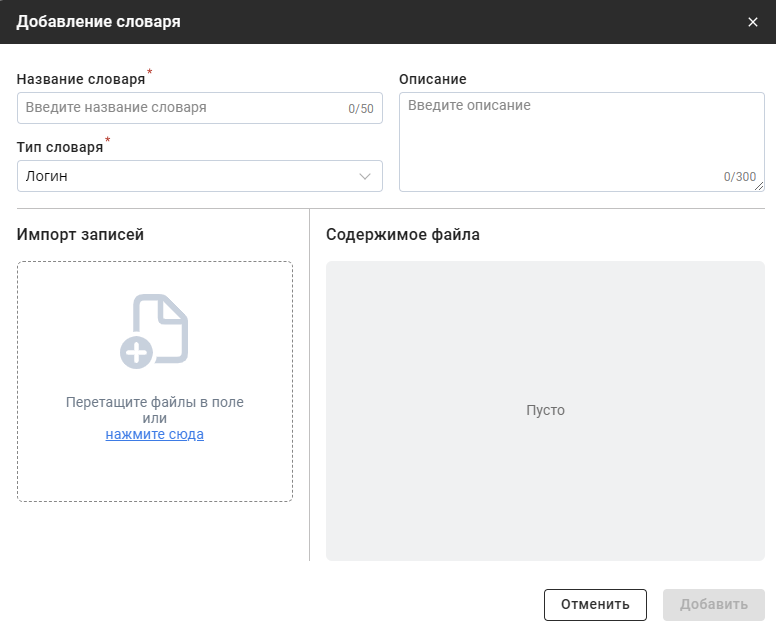Viewport: 776px width, 641px height.
Task: Click the Название словаря field label
Action: [81, 79]
